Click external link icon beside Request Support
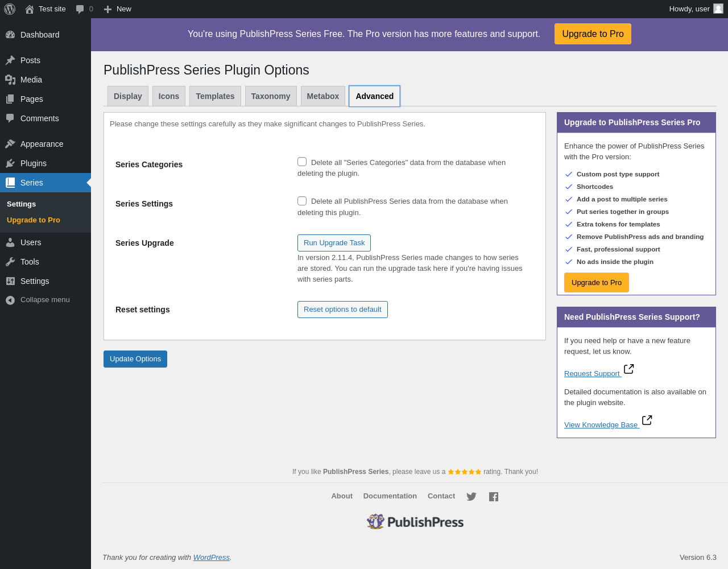The image size is (728, 569). [x=628, y=369]
